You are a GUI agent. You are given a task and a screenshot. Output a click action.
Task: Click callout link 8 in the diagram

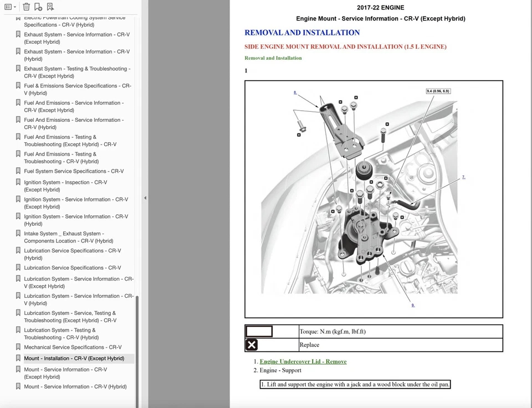pyautogui.click(x=295, y=92)
